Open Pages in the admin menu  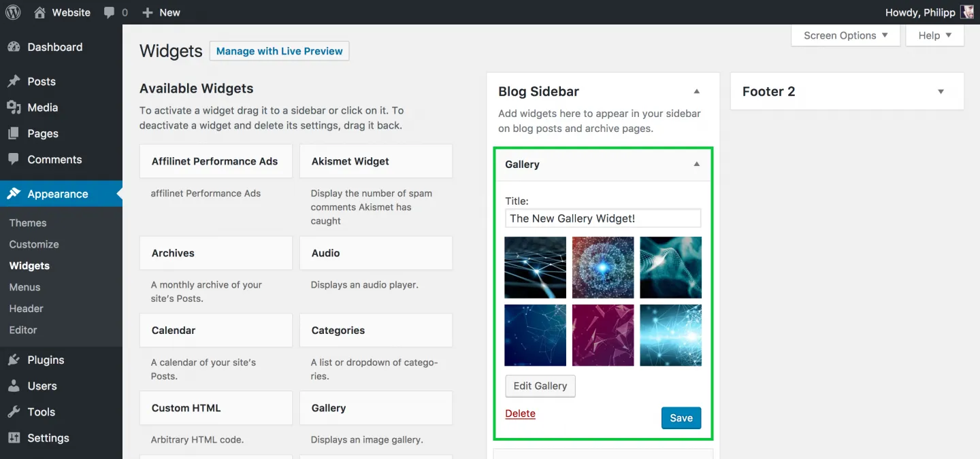click(x=61, y=133)
